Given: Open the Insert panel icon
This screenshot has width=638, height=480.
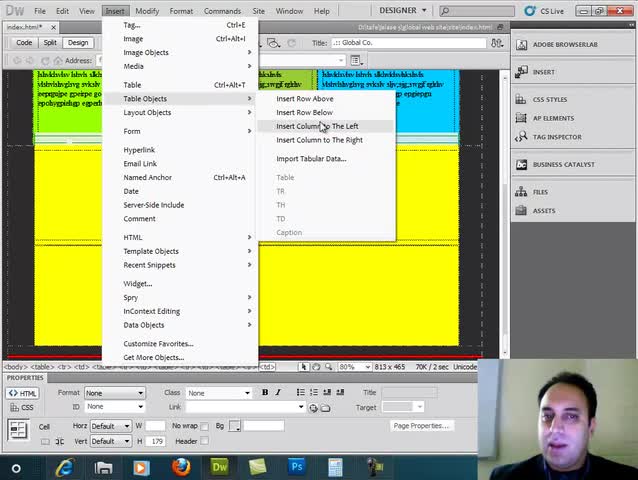Looking at the screenshot, I should (x=521, y=72).
